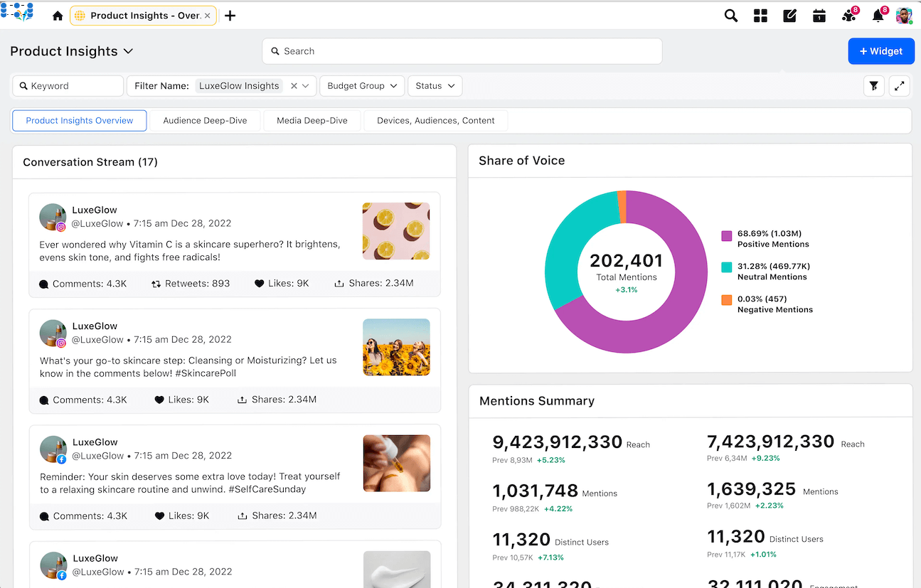Click Likes heart on SkincarePoll post
This screenshot has width=921, height=588.
[x=159, y=400]
